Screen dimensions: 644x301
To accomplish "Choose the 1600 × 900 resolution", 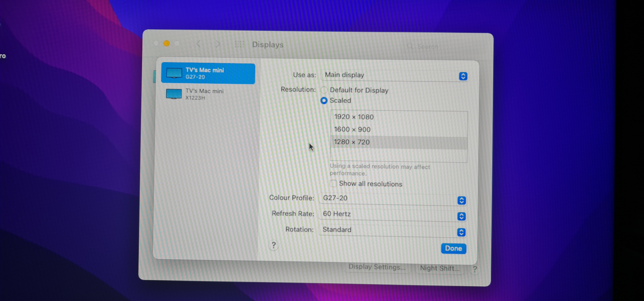I will point(352,129).
